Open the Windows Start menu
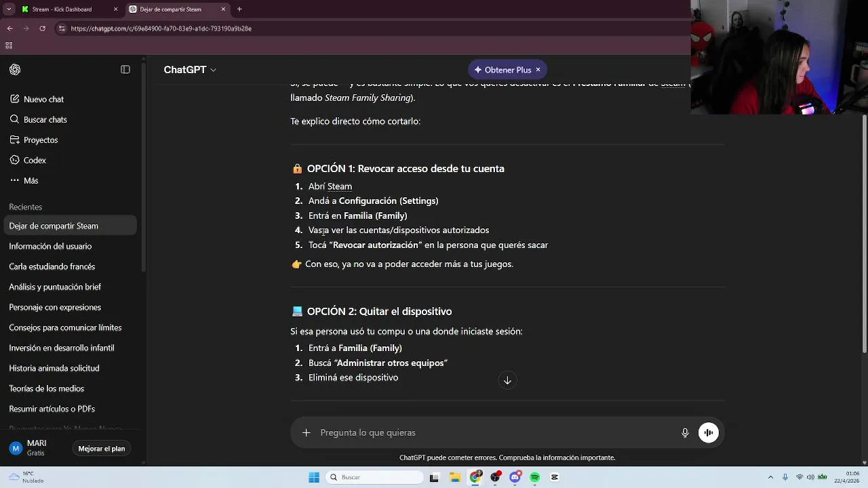Viewport: 868px width, 488px height. pyautogui.click(x=314, y=477)
